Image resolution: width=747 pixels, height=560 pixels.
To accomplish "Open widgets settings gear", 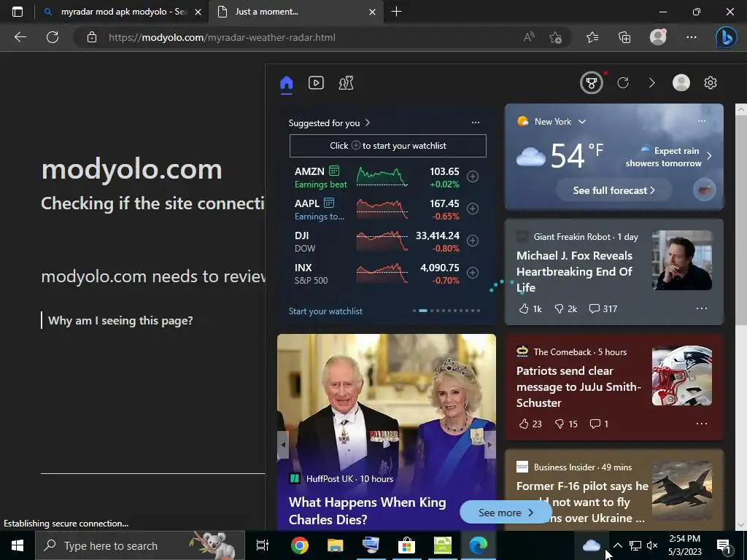I will click(x=711, y=83).
